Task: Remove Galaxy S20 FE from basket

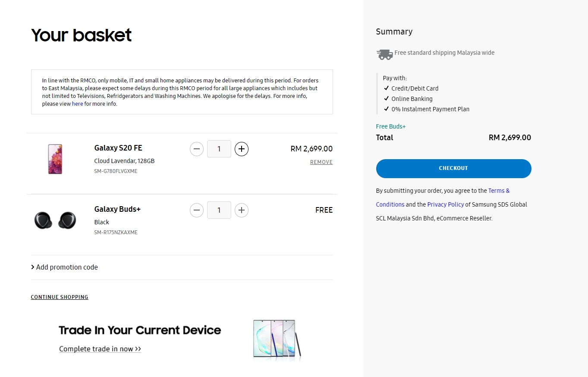Action: (x=321, y=162)
